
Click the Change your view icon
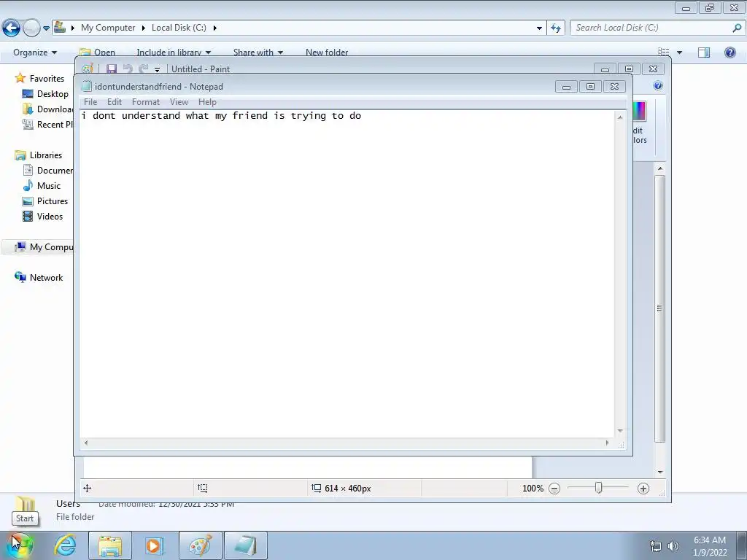coord(664,52)
